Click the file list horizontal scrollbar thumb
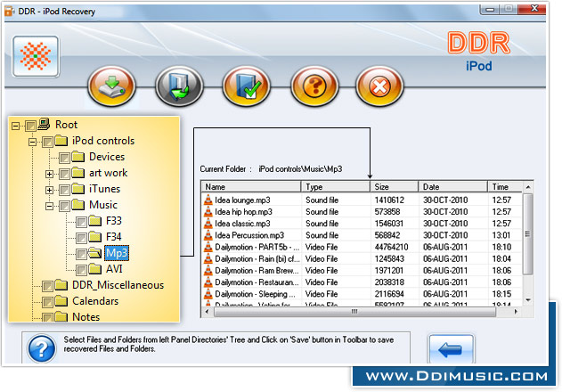Image resolution: width=562 pixels, height=392 pixels. 354,312
